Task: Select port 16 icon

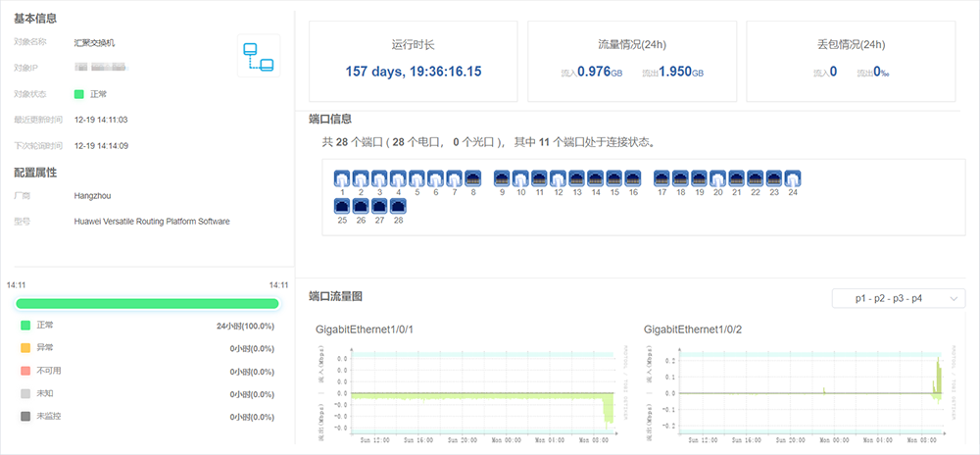Action: 633,178
